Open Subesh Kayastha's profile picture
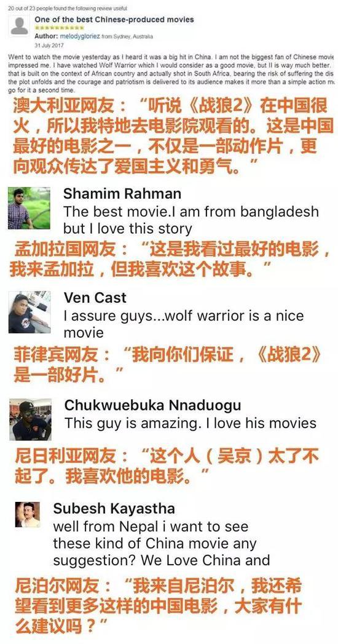The height and width of the screenshot is (644, 338). click(x=28, y=514)
